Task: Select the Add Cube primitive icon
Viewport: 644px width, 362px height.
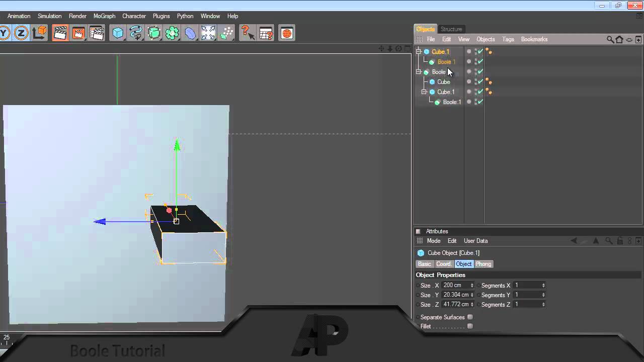Action: coord(118,33)
